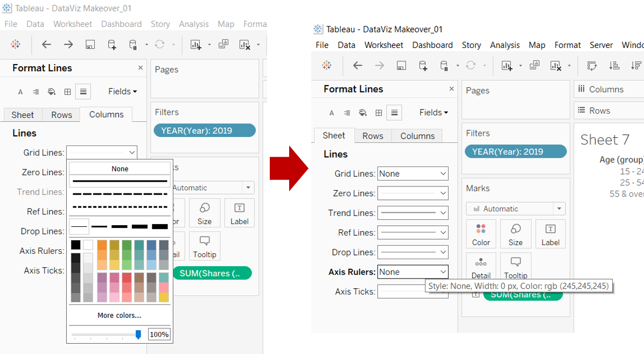Select Format Shading bucket icon in left panel
644x354 pixels.
[52, 92]
